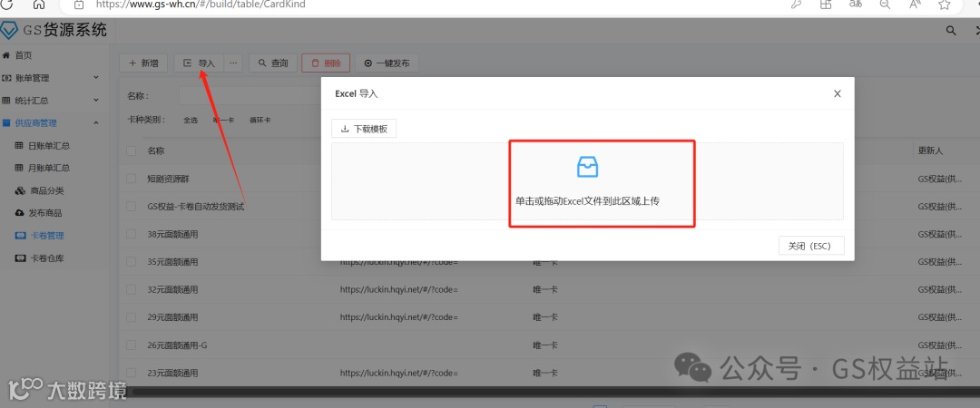Click the 26元面额通用-G name cell
Viewport: 980px width, 408px height.
coord(178,345)
